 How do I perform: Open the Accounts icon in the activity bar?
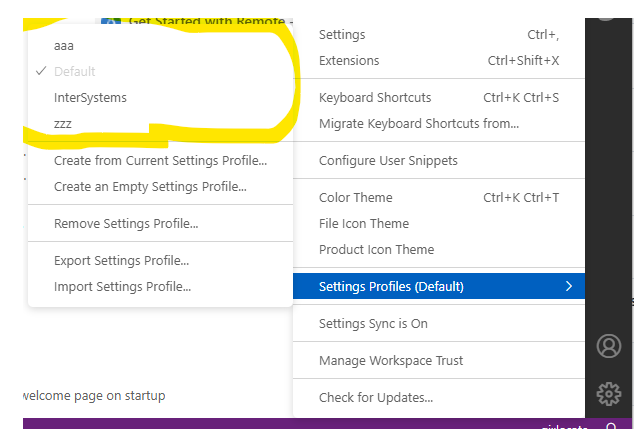pos(609,346)
